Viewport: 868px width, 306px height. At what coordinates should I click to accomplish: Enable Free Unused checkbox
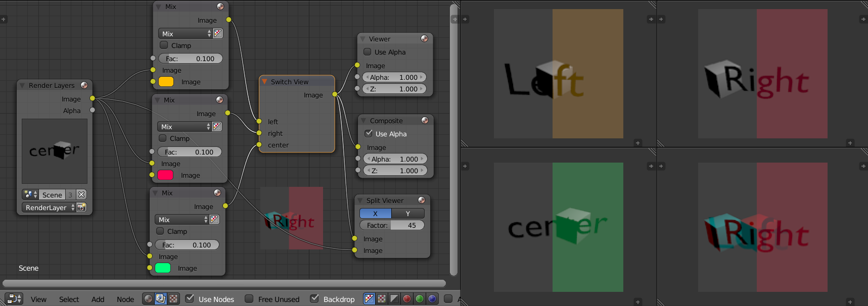(x=249, y=299)
